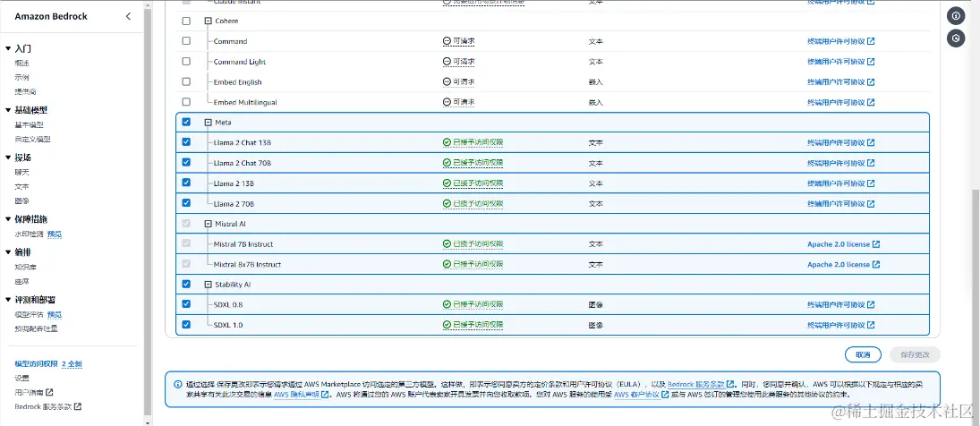Click the 保存更改 button
Screen dimensions: 980x426
(915, 354)
